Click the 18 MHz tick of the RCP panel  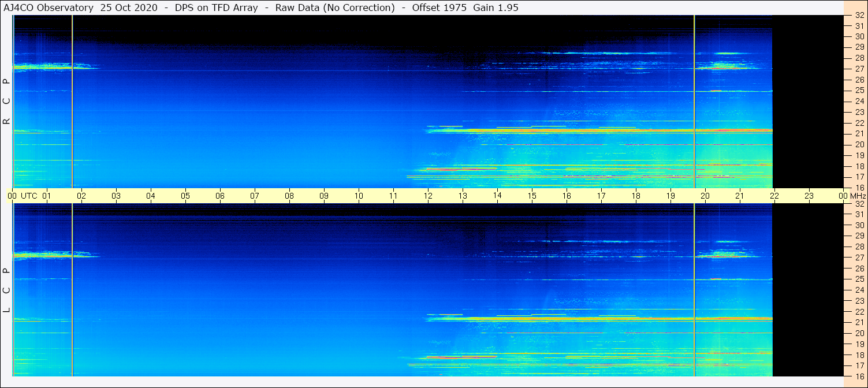859,166
